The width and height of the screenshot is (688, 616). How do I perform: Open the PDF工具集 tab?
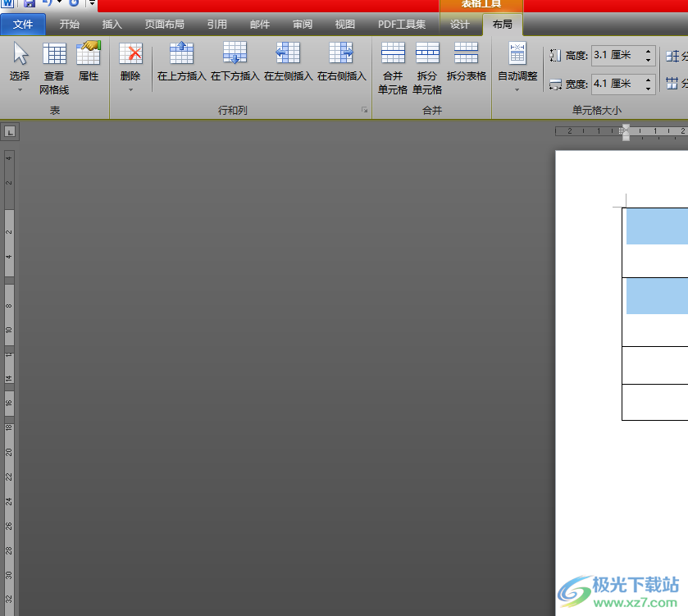(x=402, y=24)
